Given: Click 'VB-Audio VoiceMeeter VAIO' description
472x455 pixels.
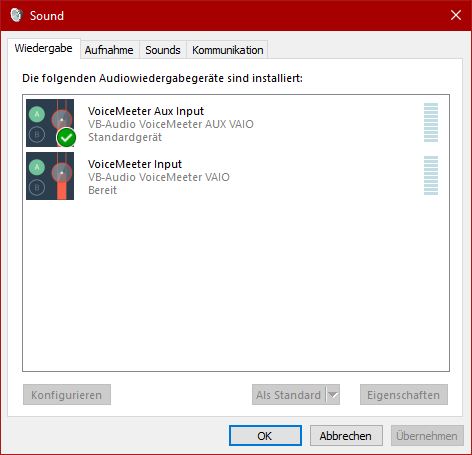Looking at the screenshot, I should tap(159, 177).
